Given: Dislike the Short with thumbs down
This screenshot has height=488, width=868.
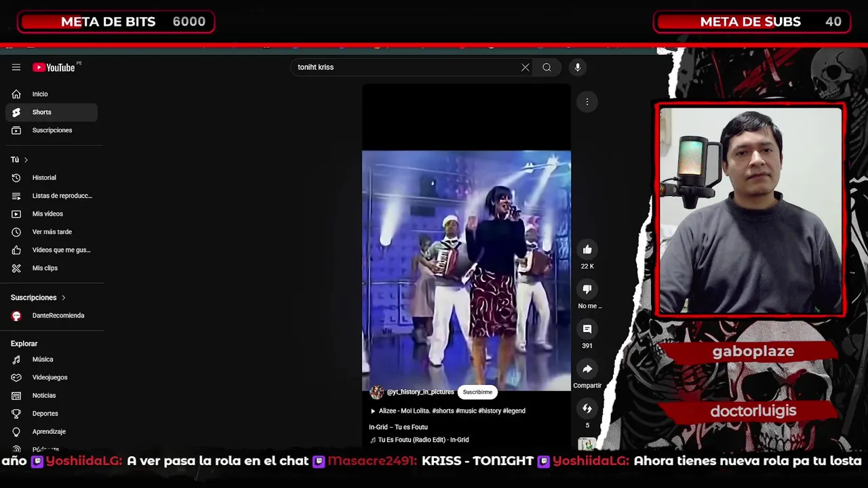Looking at the screenshot, I should [587, 289].
